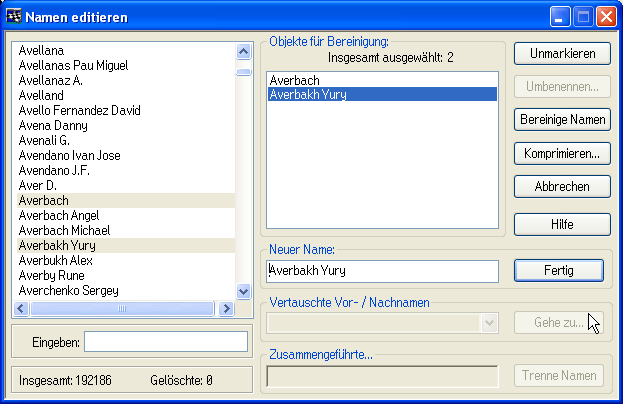Focus the Eingeben search field
Viewport: 623px width, 404px height.
165,342
